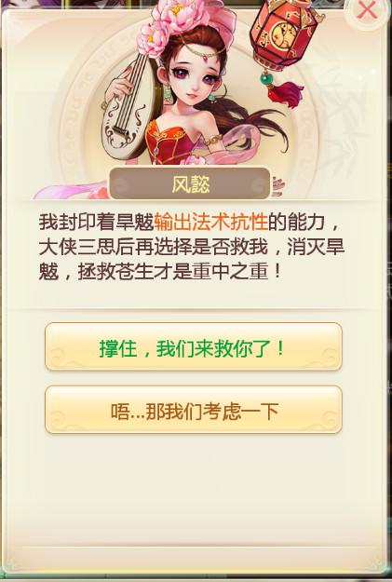Select 唔...那我们考虑一下 option
The height and width of the screenshot is (582, 392).
[x=194, y=410]
